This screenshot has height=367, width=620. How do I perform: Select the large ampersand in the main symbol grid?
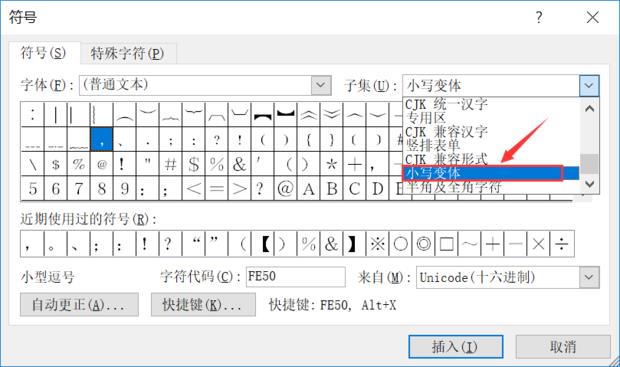(239, 164)
